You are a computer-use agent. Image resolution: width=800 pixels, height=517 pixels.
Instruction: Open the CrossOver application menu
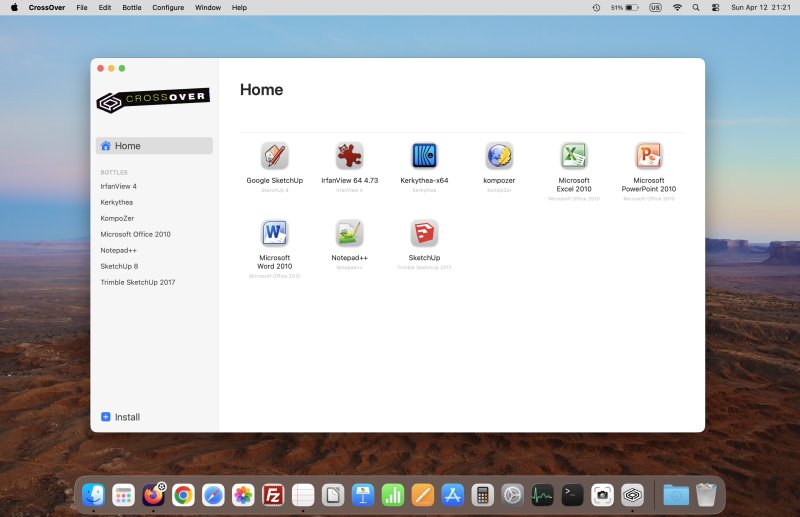[47, 8]
